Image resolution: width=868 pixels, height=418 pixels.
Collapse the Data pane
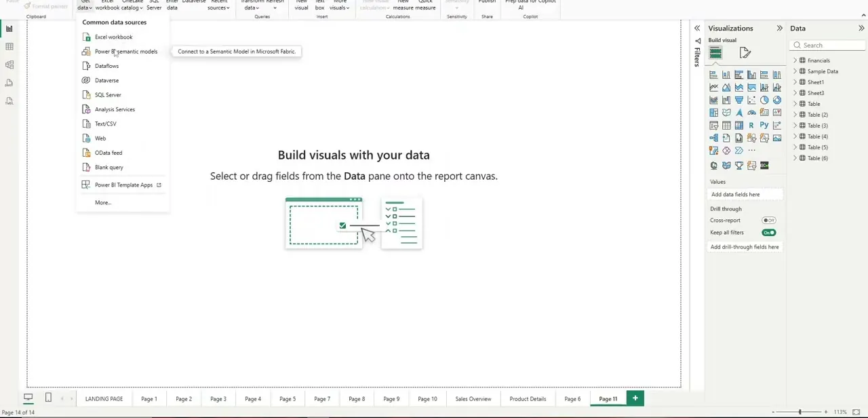click(x=861, y=28)
